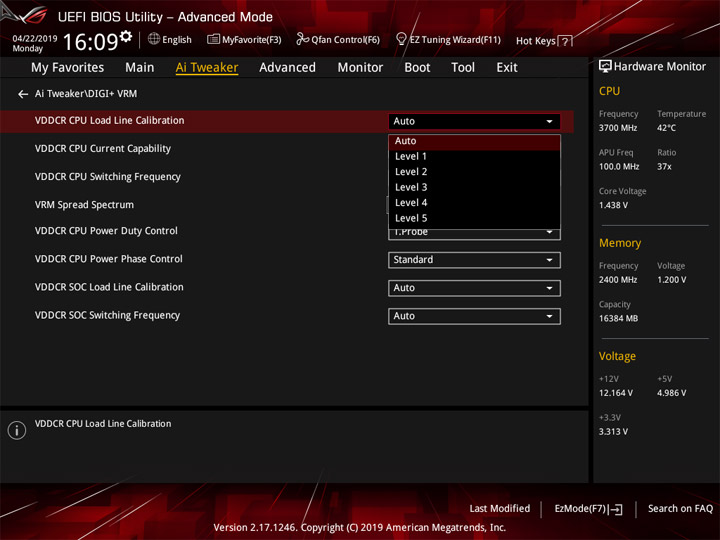Click the 3.313 V reading
Screen dimensions: 720x540
point(613,432)
